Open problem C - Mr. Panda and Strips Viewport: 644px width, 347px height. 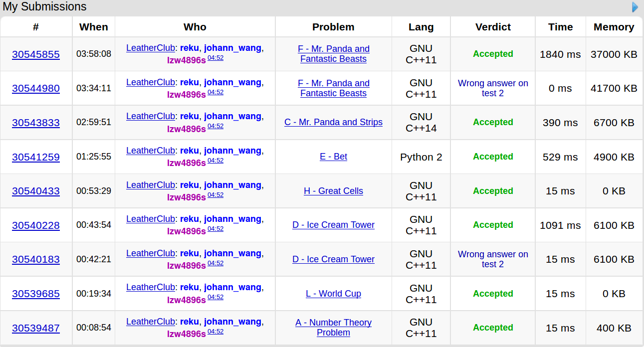point(333,122)
